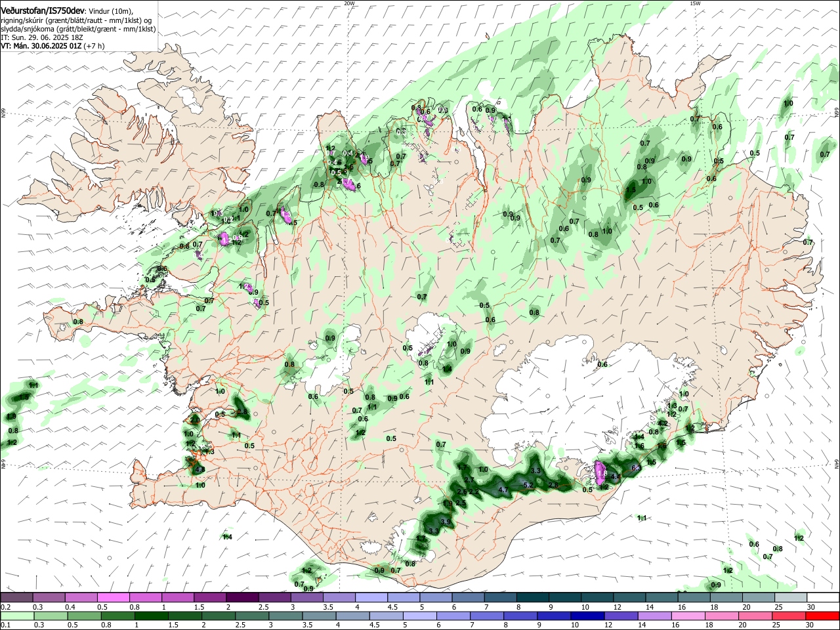This screenshot has width=840, height=630.
Task: Pick the dark mauve 0.2–0.3 swatch in top legend row
Action: 17,598
